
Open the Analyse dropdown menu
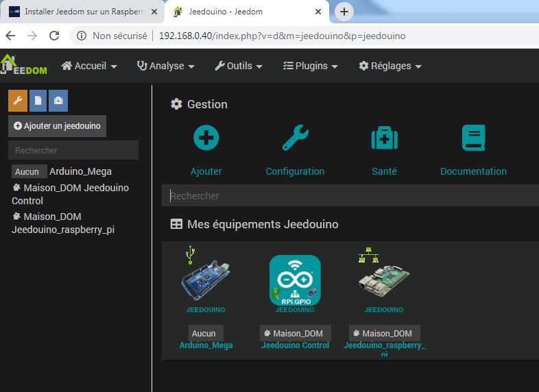pos(166,66)
